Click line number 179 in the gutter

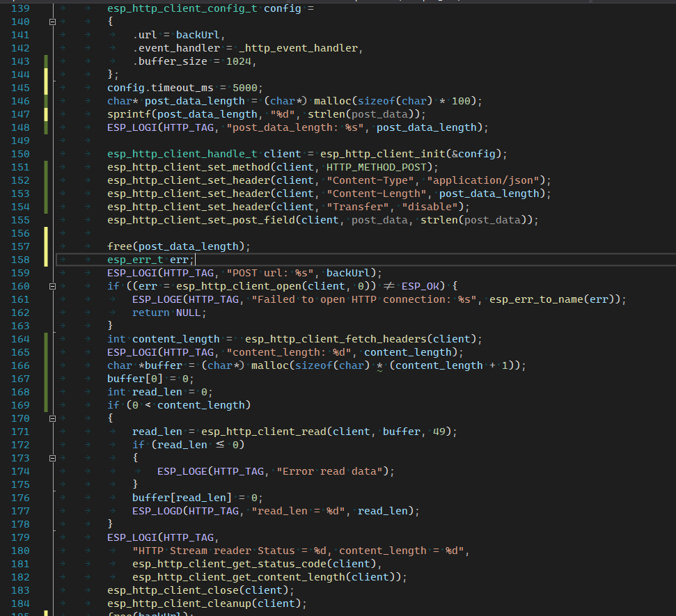(x=20, y=537)
